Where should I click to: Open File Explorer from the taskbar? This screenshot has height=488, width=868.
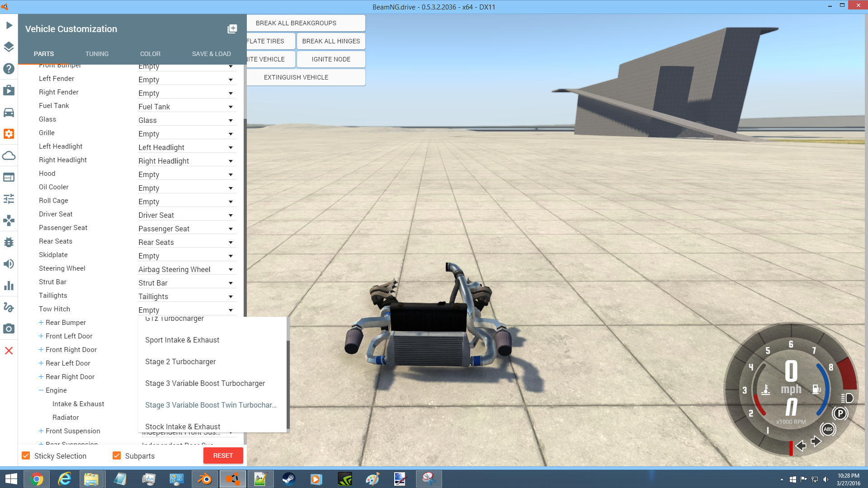tap(92, 479)
